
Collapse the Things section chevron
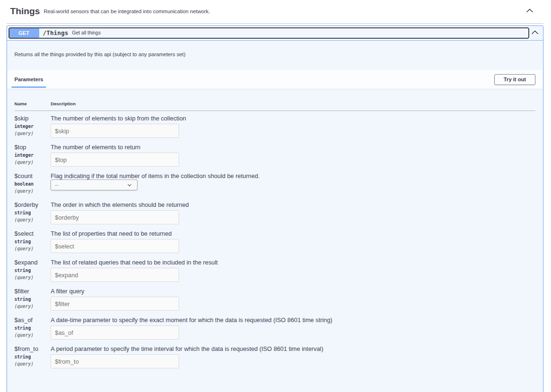coord(530,11)
